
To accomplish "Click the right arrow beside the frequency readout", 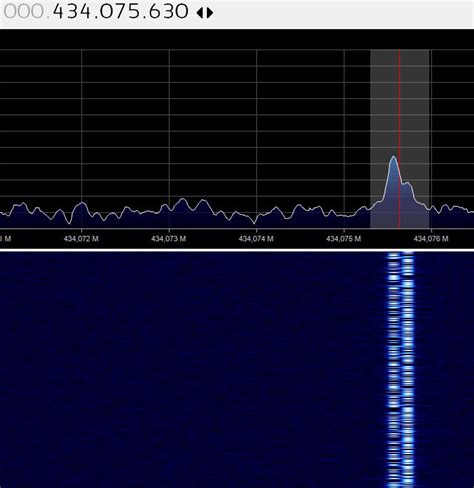I will (x=210, y=13).
